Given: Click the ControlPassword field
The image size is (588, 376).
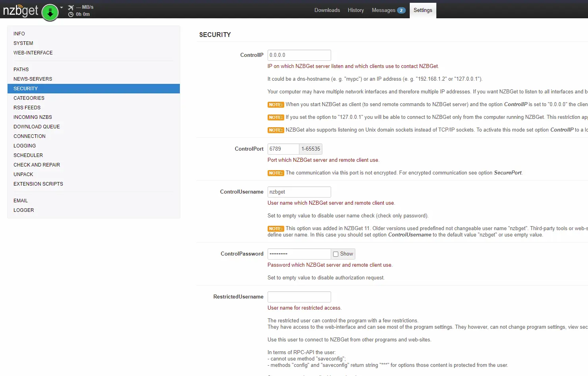Looking at the screenshot, I should [x=299, y=254].
